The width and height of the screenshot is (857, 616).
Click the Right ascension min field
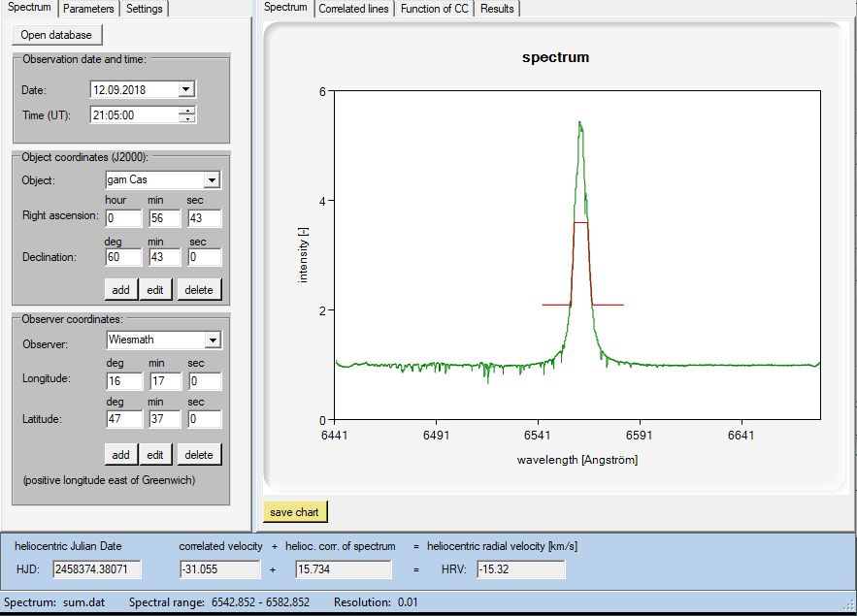coord(165,218)
